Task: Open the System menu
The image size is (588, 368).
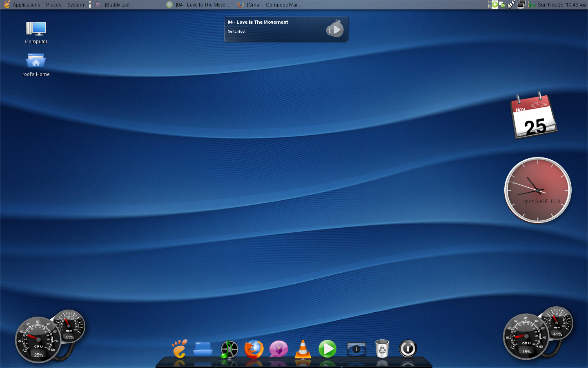Action: (76, 4)
